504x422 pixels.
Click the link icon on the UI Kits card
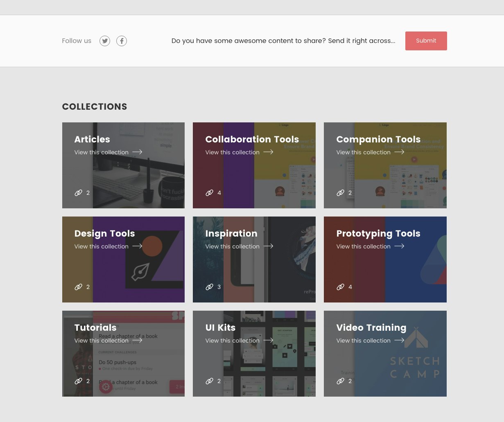click(209, 381)
